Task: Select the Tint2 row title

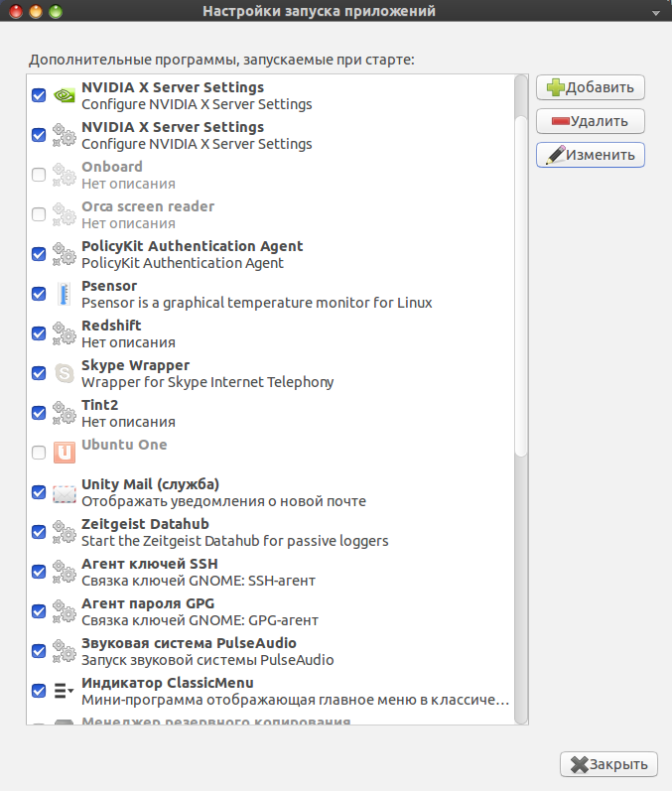Action: [100, 405]
